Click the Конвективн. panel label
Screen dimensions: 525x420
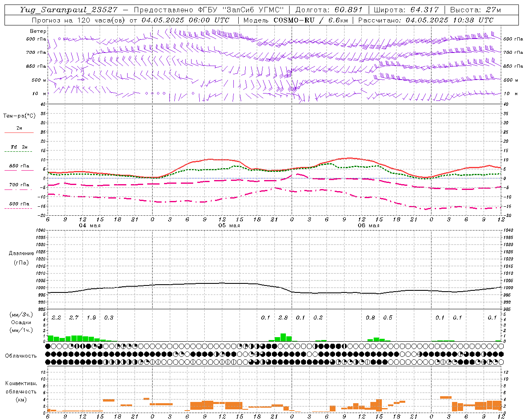[x=21, y=383]
